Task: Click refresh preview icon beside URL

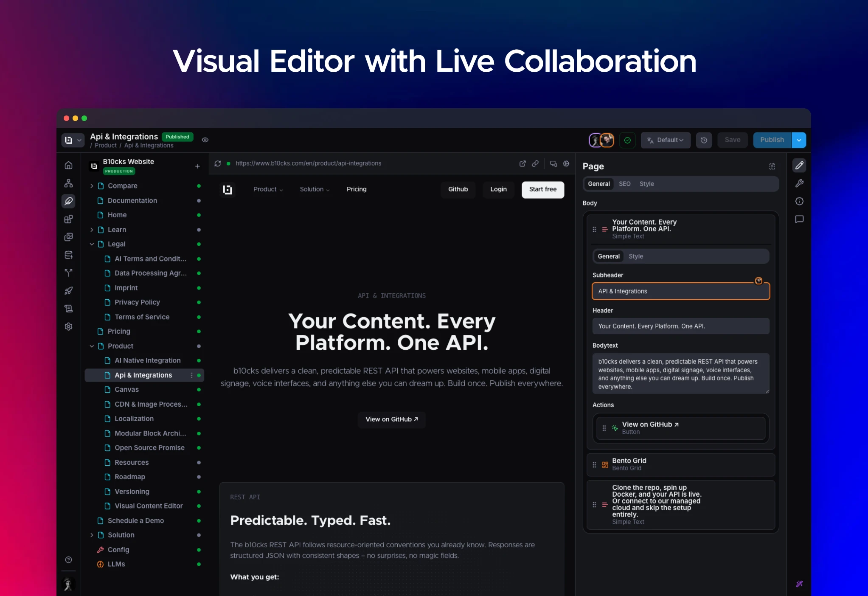Action: [218, 163]
